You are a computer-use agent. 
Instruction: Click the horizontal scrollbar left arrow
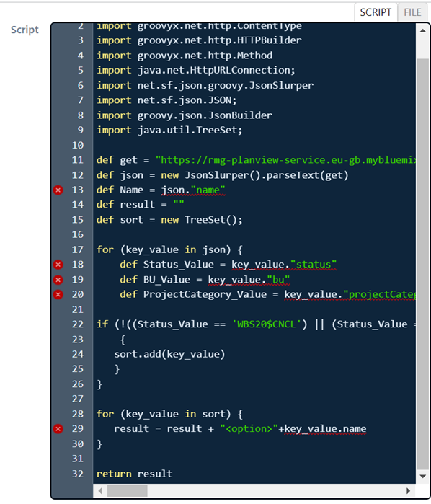(x=100, y=491)
